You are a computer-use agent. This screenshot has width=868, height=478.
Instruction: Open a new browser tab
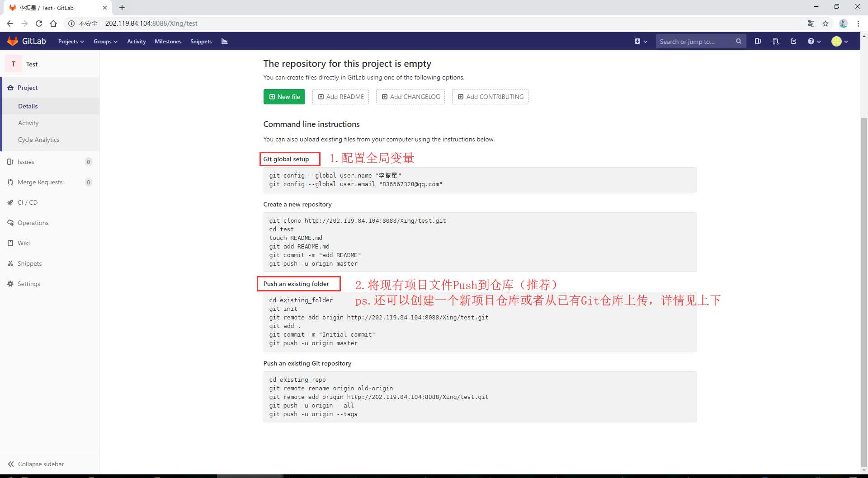(x=122, y=8)
